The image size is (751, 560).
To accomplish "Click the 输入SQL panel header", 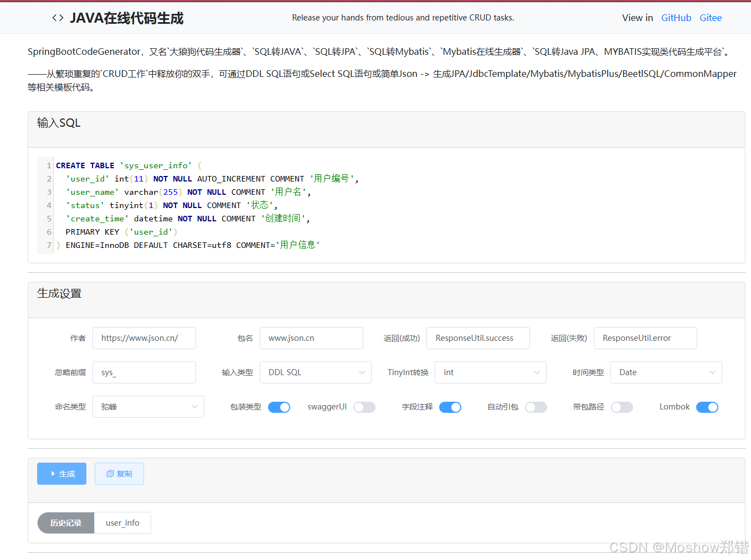I will [386, 129].
